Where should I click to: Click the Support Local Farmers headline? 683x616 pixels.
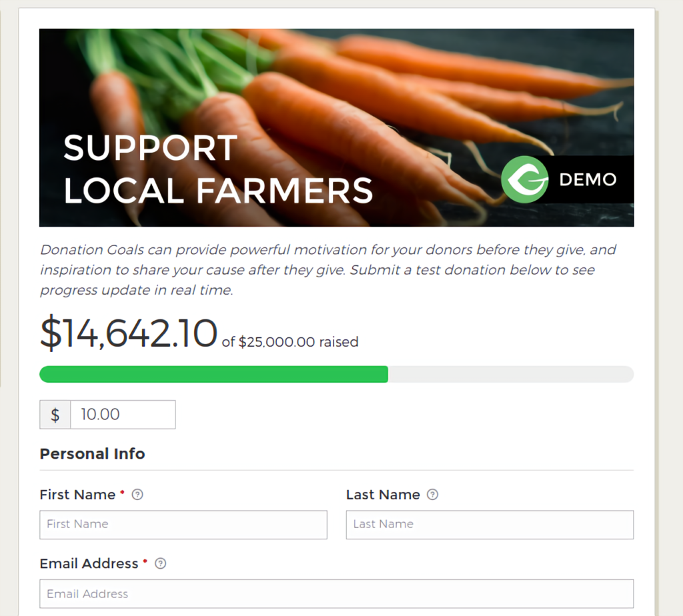coord(218,169)
